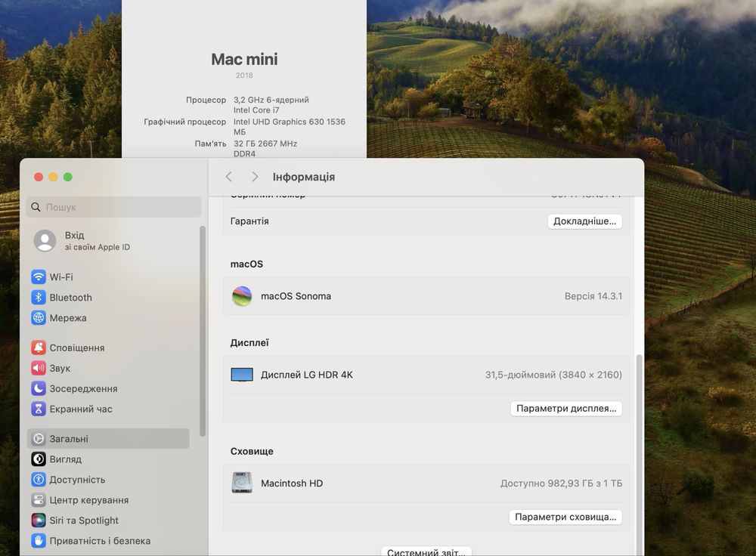
Task: Click the Macintosh HD drive icon
Action: pos(242,483)
